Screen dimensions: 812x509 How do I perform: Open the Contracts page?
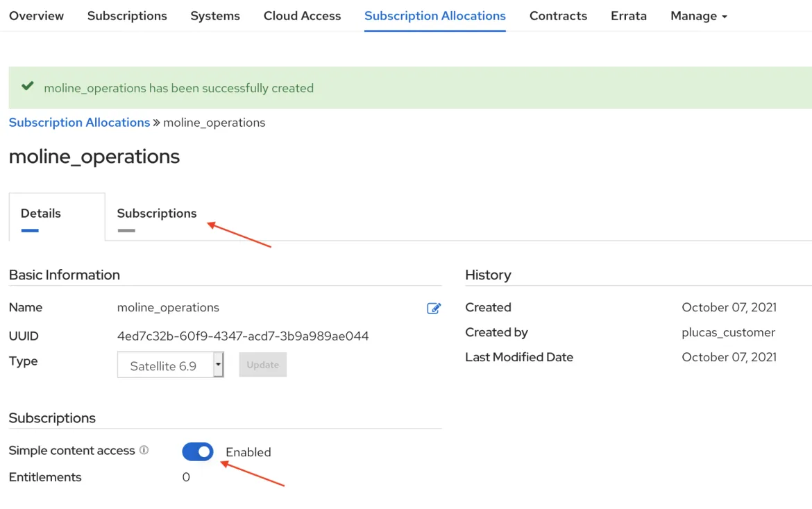(558, 16)
